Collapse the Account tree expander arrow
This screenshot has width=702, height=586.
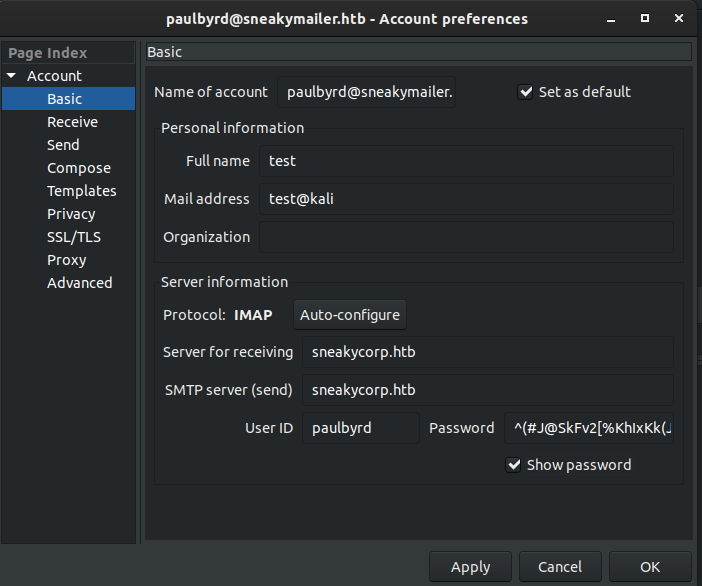click(11, 76)
